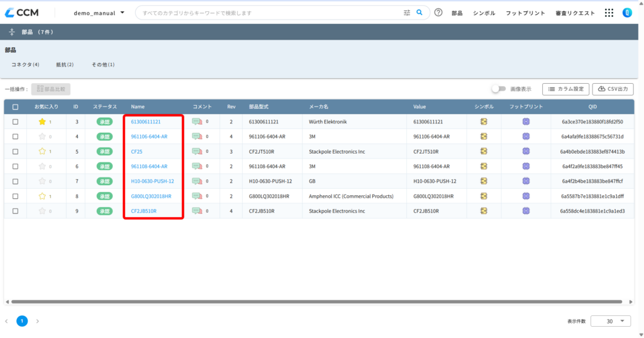The image size is (644, 338).
Task: Collapse the 部品 (7件) panel icon
Action: (x=11, y=31)
